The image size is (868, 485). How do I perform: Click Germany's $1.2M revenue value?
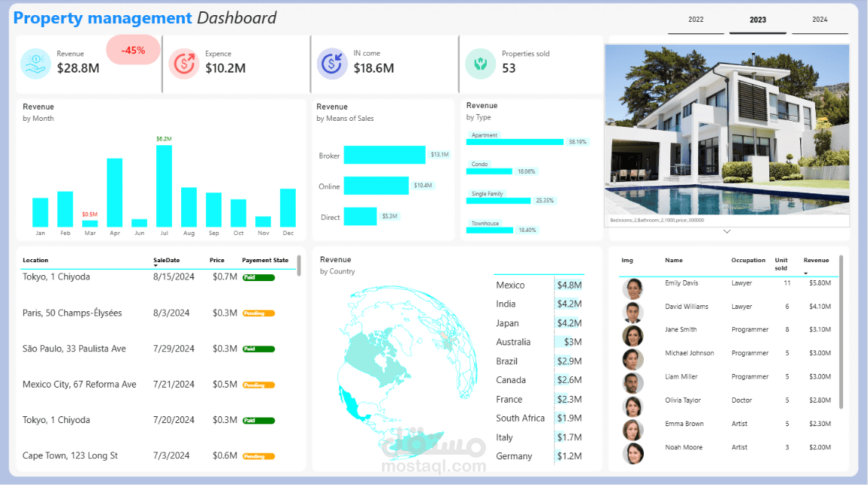click(x=569, y=456)
